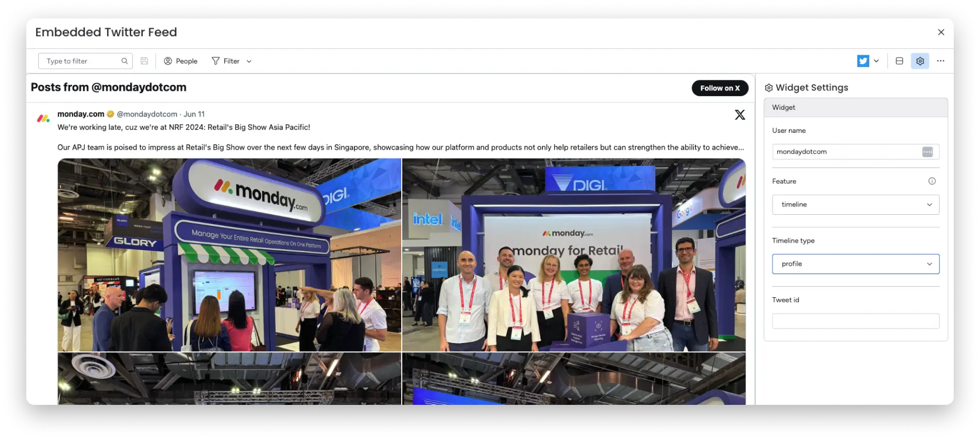Click the Follow on X button
The image size is (980, 439).
click(x=720, y=88)
